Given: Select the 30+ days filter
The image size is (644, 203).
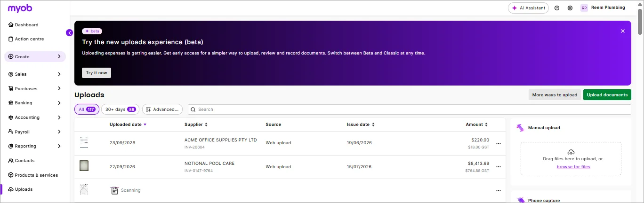Looking at the screenshot, I should pyautogui.click(x=121, y=109).
